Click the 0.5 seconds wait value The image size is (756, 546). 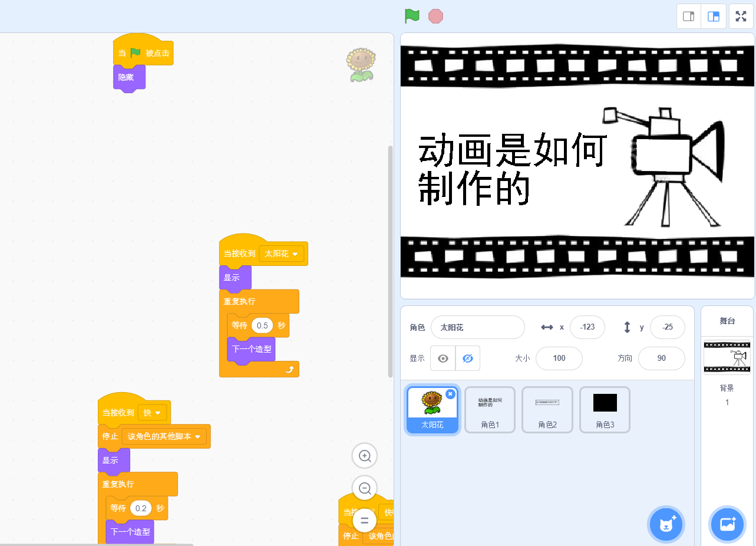click(262, 325)
